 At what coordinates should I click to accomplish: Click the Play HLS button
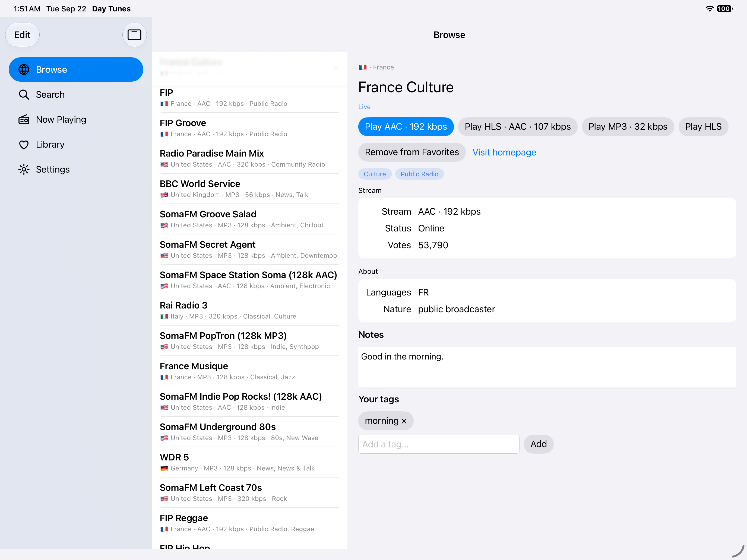pos(703,127)
